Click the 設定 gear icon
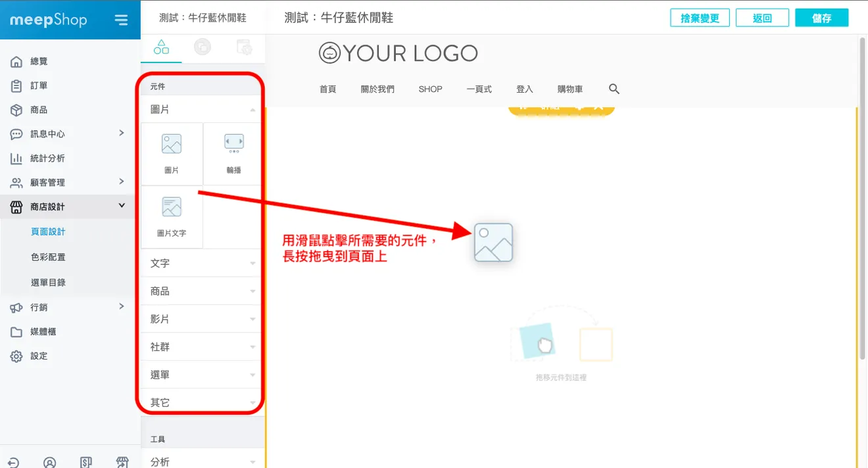 coord(16,356)
